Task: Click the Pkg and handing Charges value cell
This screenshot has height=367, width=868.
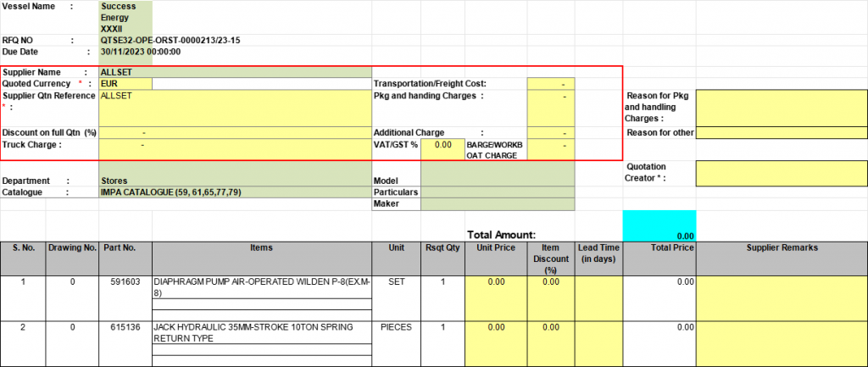Action: (550, 108)
